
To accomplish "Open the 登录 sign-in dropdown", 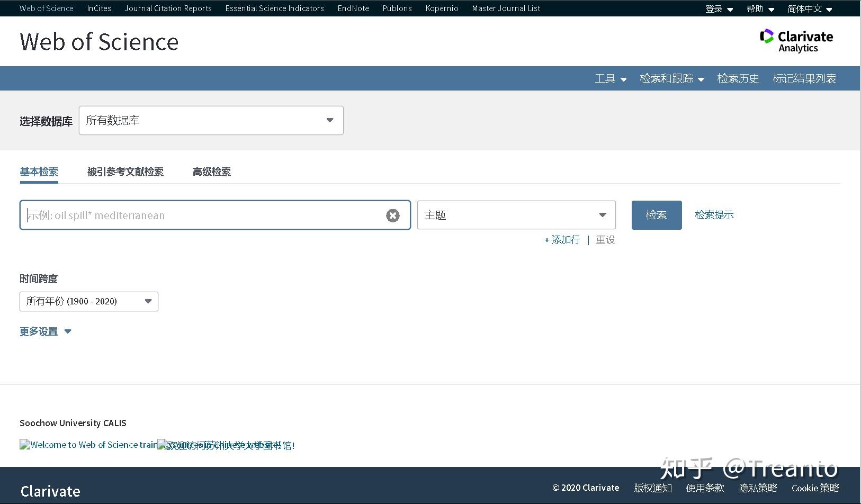I will point(719,8).
